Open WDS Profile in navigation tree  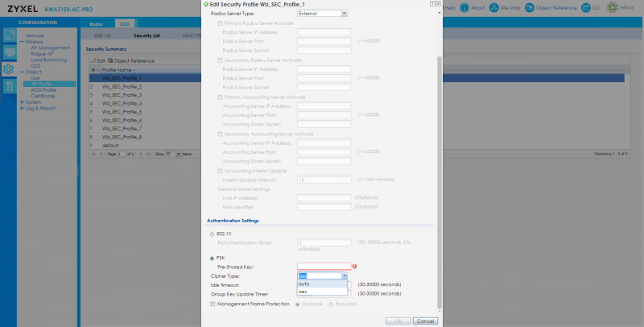pyautogui.click(x=43, y=90)
